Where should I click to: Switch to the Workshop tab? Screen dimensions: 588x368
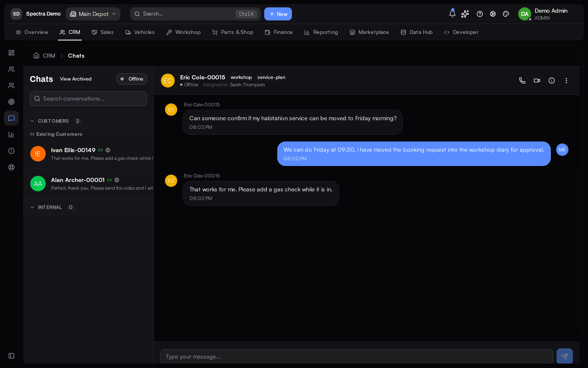pos(184,32)
